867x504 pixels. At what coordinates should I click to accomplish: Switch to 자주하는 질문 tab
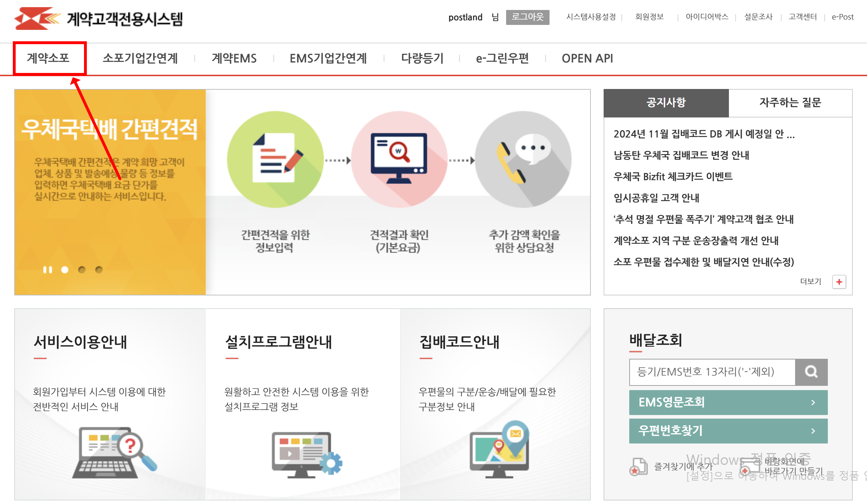(790, 103)
